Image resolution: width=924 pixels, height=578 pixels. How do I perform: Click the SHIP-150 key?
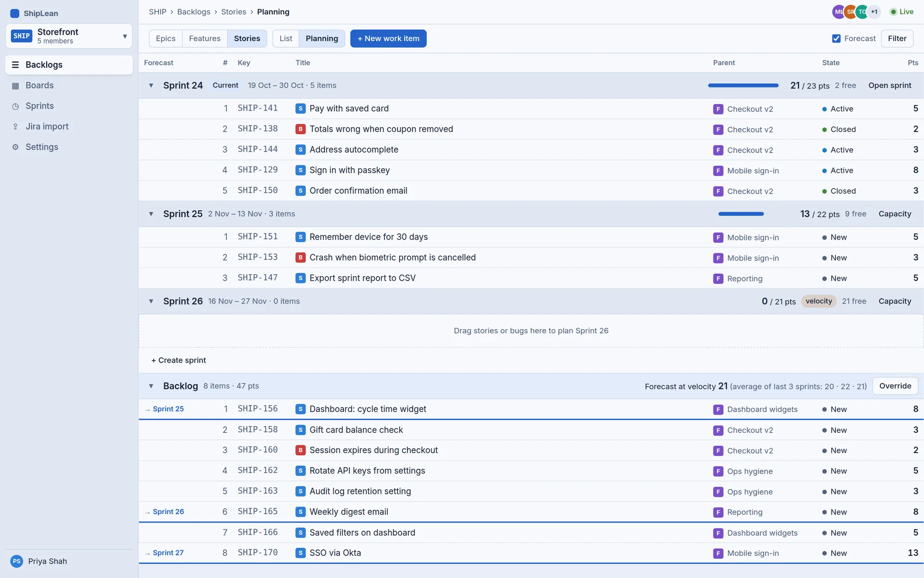(258, 191)
